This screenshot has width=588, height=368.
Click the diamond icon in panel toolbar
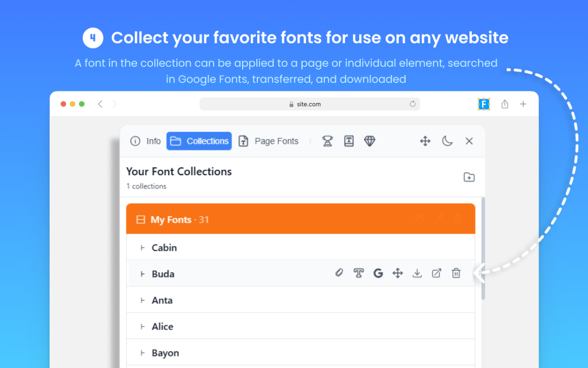pyautogui.click(x=369, y=141)
